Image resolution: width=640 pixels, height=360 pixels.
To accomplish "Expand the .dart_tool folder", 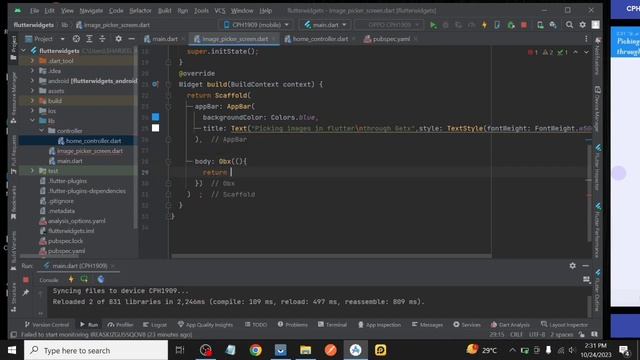I will point(32,61).
